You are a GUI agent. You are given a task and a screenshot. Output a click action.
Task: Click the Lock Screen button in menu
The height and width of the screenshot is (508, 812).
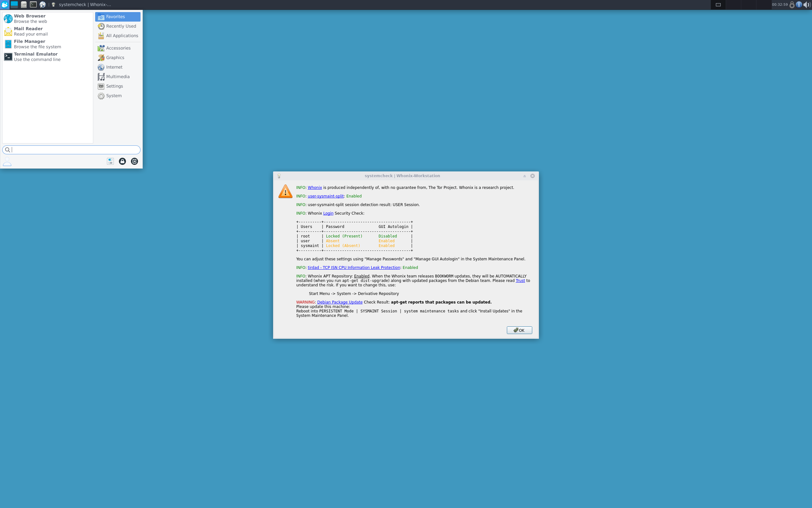[x=122, y=162]
